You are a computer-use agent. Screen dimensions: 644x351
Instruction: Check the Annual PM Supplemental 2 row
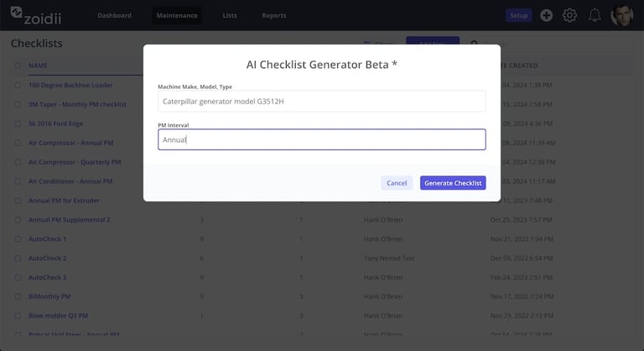click(x=18, y=220)
